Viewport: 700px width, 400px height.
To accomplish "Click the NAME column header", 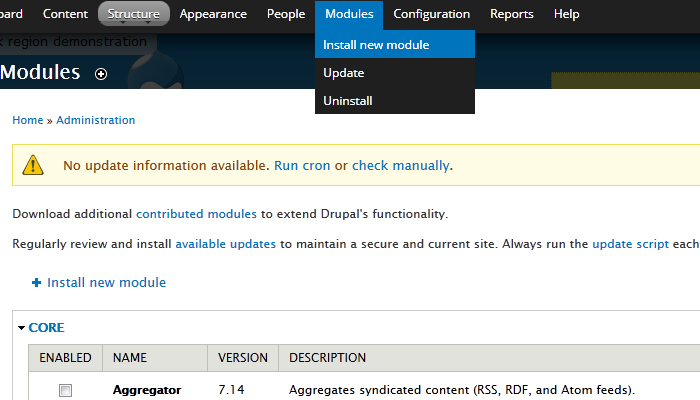I will tap(155, 358).
